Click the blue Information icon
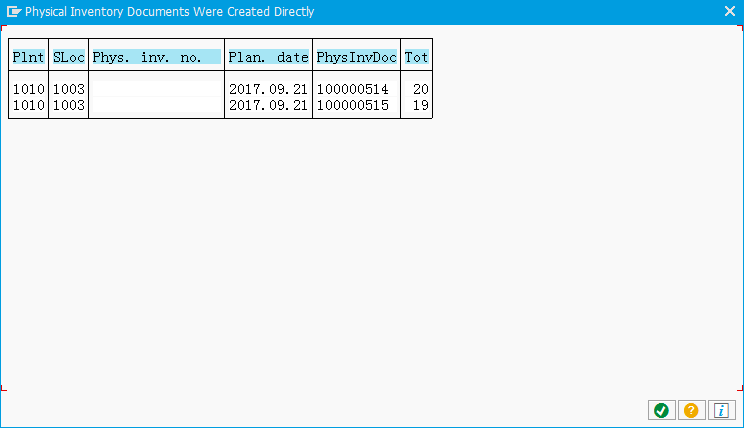 (x=721, y=410)
